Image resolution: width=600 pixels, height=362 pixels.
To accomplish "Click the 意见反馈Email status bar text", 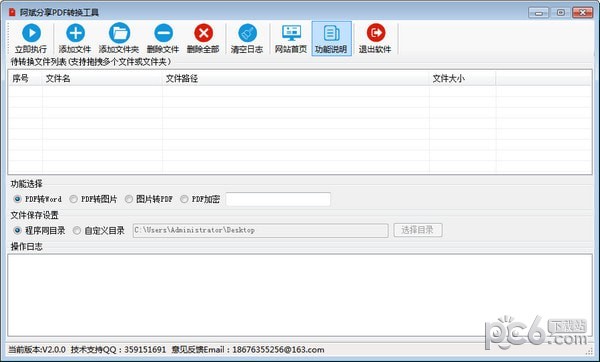I will pyautogui.click(x=248, y=349).
